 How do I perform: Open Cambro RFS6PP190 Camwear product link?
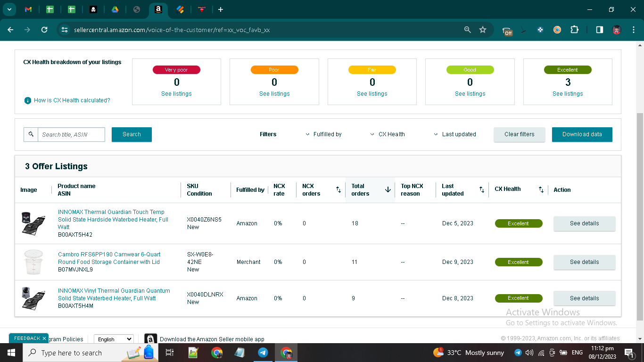click(109, 258)
